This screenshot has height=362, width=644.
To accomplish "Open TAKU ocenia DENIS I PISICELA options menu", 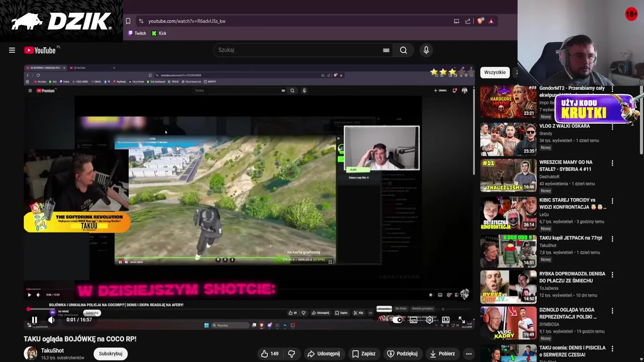I will click(612, 348).
